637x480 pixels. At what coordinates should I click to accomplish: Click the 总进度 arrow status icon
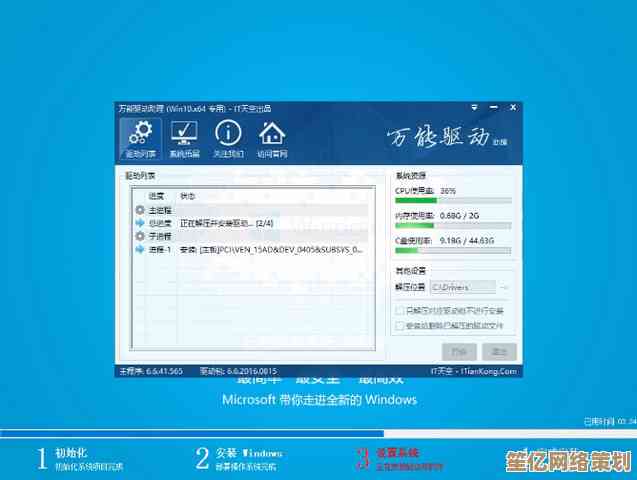tap(139, 224)
